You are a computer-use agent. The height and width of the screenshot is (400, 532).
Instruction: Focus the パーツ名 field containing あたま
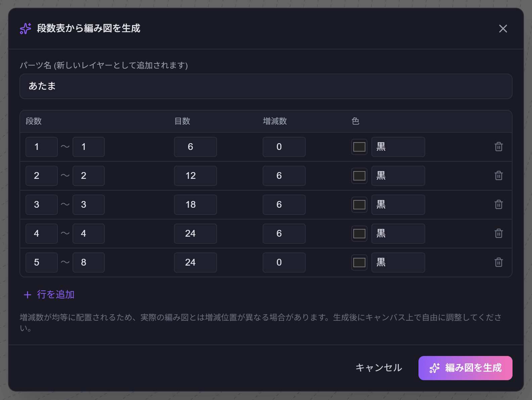[266, 86]
